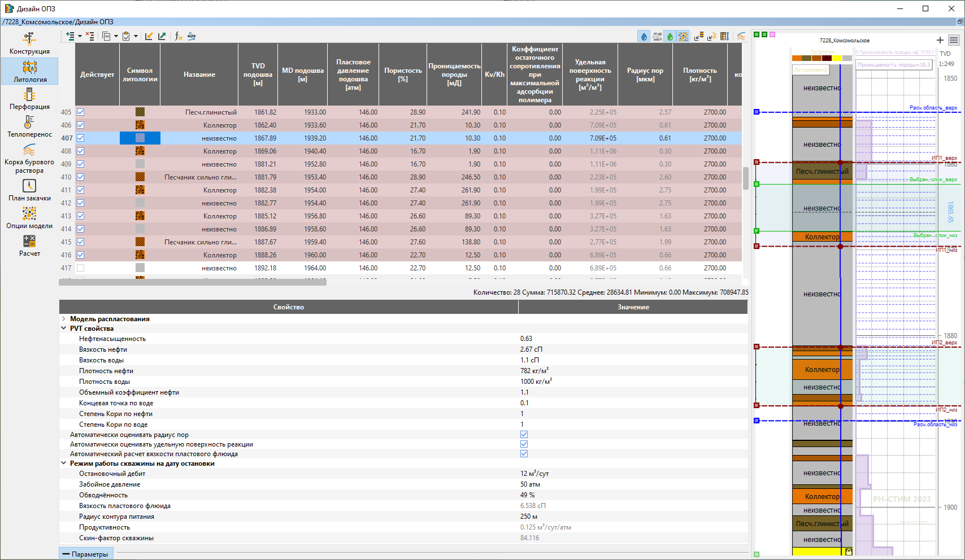Screen dimensions: 965x560
Task: Toggle Автоматически оценивать радиус пор checkbox
Action: pos(524,435)
